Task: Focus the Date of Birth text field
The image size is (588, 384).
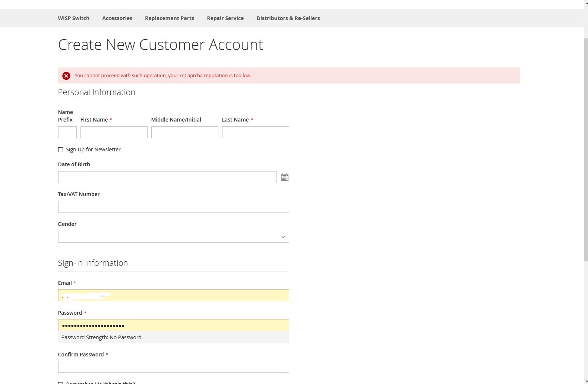Action: pyautogui.click(x=167, y=177)
